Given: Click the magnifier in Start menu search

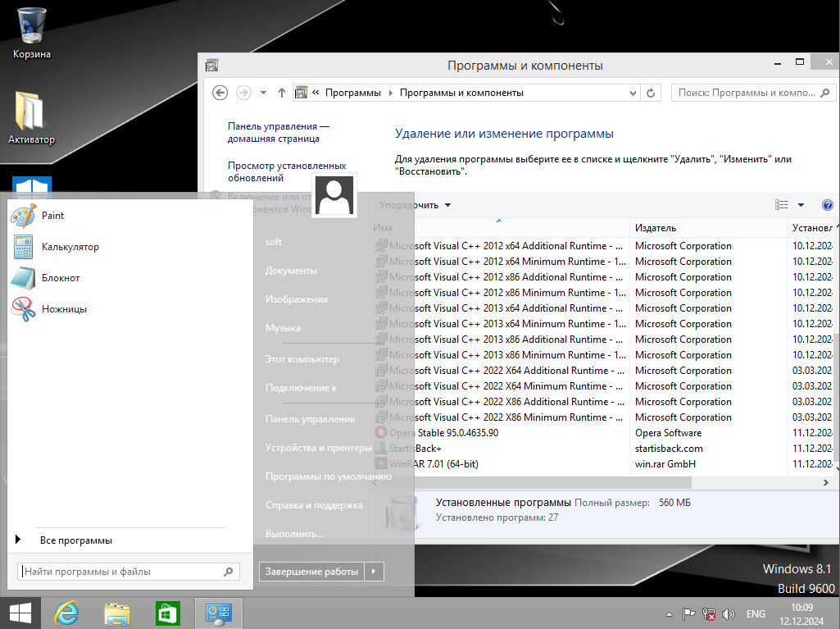Looking at the screenshot, I should coord(228,572).
